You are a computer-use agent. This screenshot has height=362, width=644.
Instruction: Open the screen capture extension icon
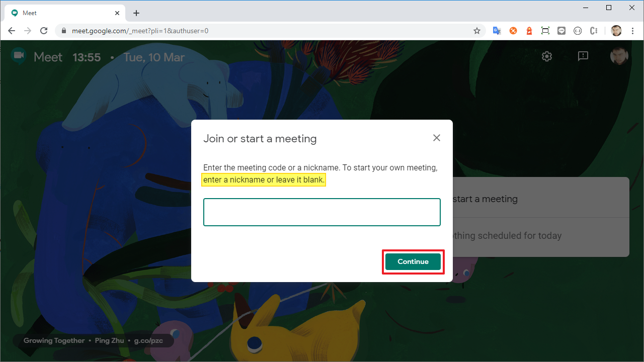click(545, 31)
